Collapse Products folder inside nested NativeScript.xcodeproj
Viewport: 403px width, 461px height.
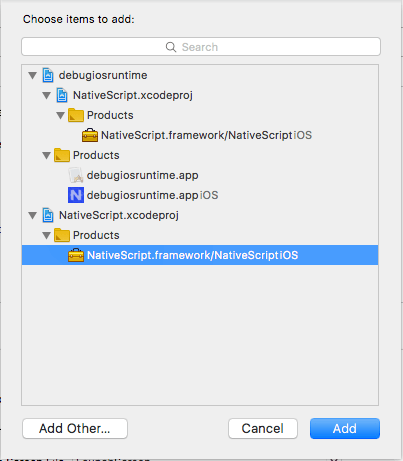pos(60,116)
